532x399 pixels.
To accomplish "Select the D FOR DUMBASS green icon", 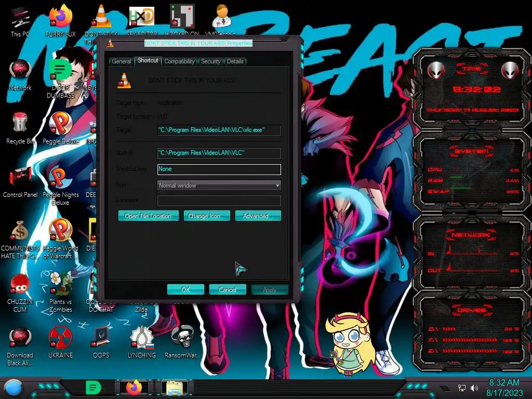I will click(x=60, y=79).
